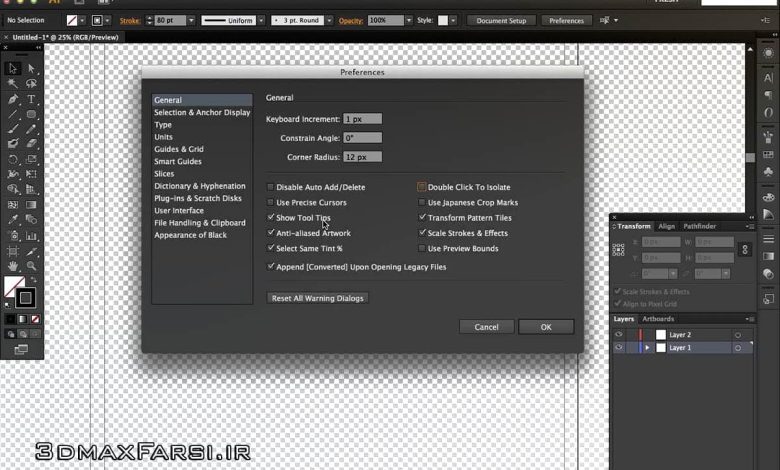Click the Keyboard Increment input field
The image size is (780, 470).
click(x=363, y=119)
